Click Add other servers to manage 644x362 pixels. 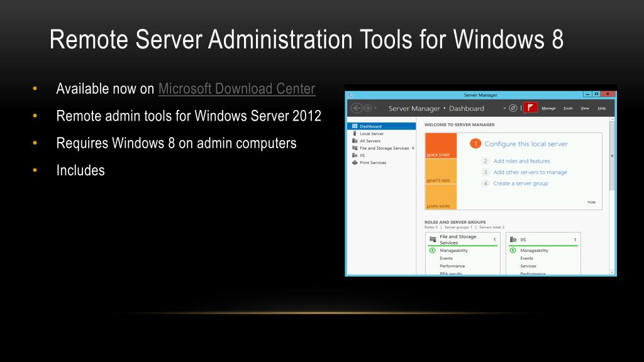(530, 172)
